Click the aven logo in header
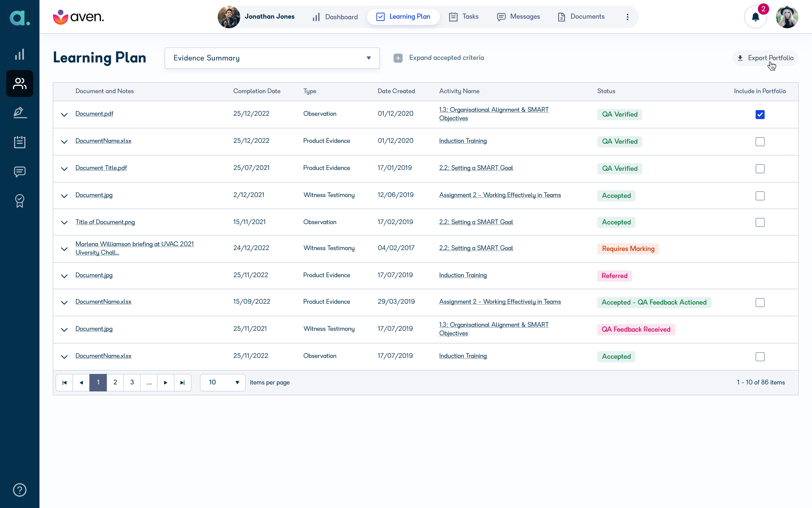812x508 pixels. pyautogui.click(x=78, y=17)
